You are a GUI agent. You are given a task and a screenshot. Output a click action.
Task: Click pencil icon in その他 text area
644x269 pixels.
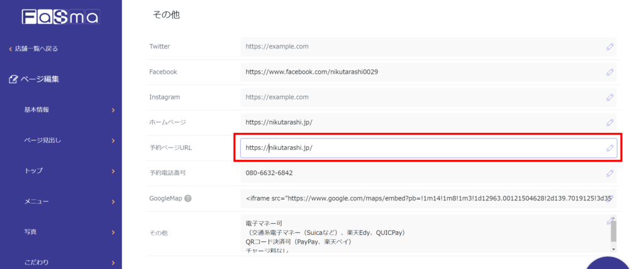609,221
